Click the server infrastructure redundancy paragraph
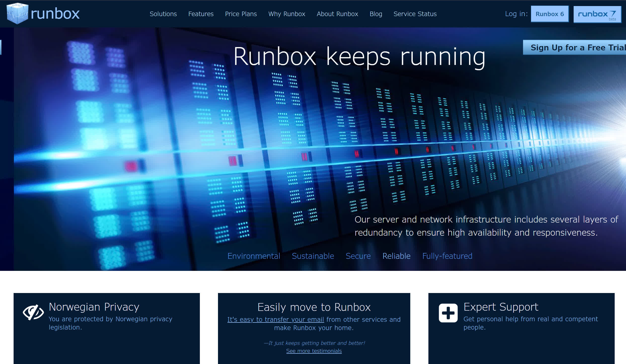This screenshot has height=364, width=626. (x=486, y=226)
